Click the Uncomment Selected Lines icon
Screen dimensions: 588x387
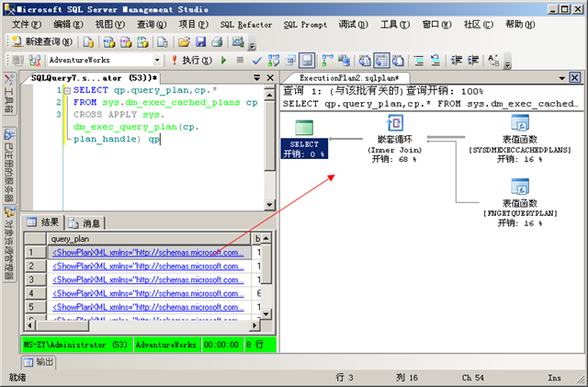[x=435, y=60]
